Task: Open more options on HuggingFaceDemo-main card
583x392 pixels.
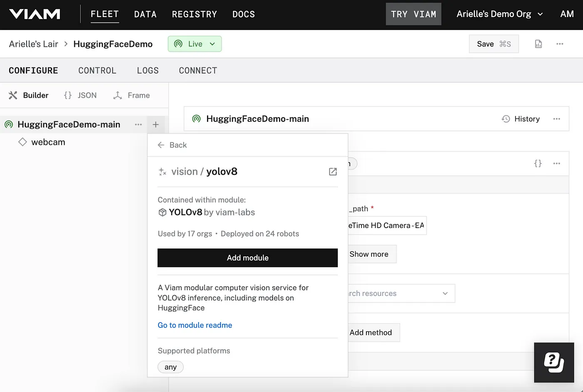Action: (557, 119)
